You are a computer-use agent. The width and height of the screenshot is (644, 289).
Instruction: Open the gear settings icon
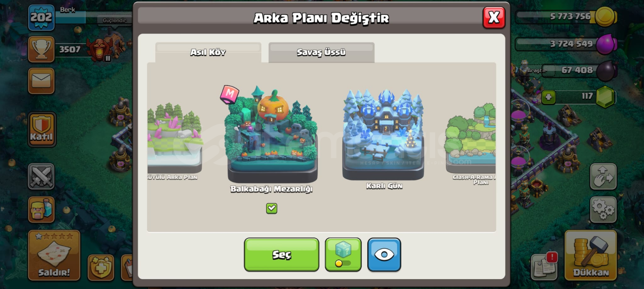coord(603,210)
